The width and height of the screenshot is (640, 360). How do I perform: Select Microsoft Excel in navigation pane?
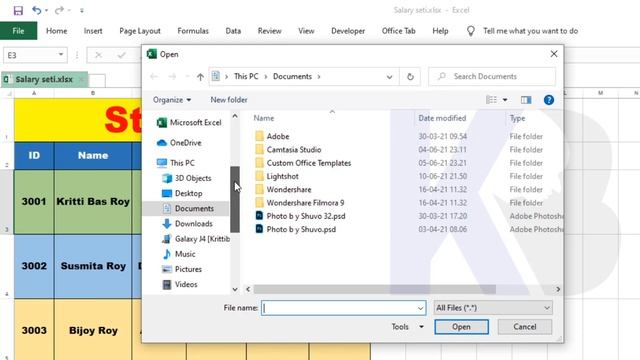click(189, 122)
